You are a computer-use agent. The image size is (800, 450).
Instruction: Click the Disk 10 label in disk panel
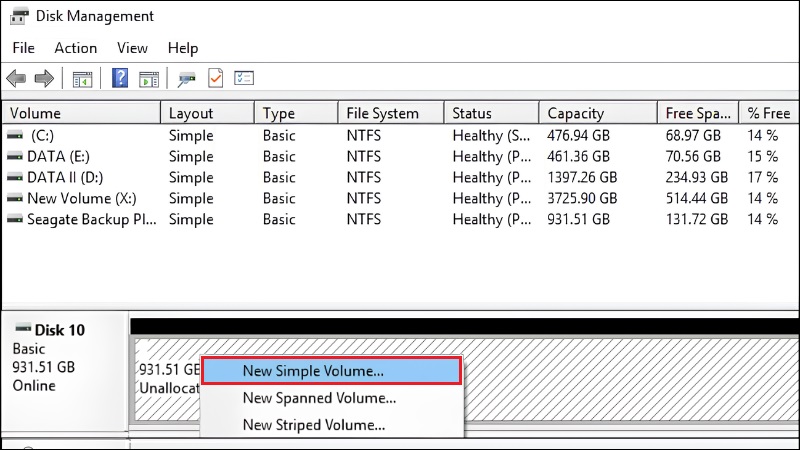click(60, 330)
